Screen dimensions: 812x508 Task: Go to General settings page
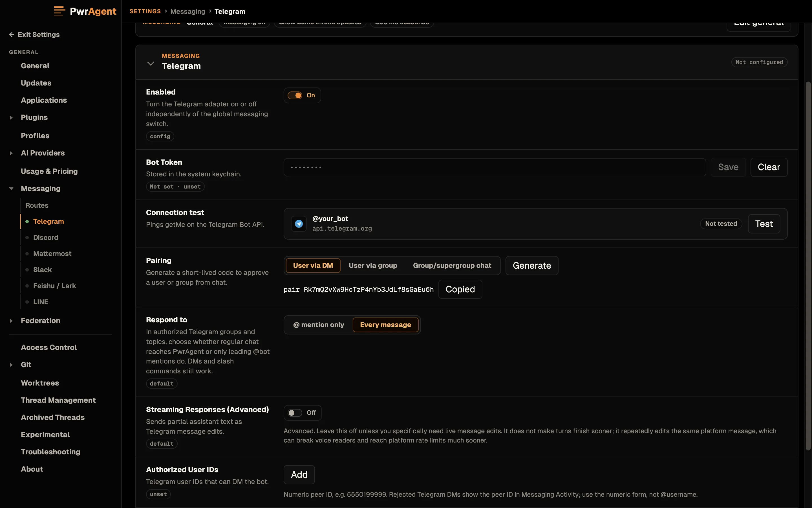pyautogui.click(x=35, y=66)
